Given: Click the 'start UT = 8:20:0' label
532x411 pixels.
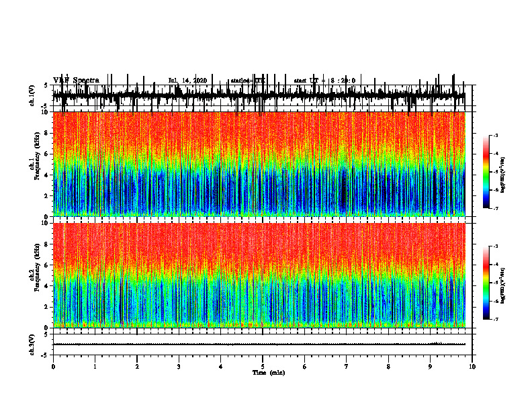Looking at the screenshot, I should pyautogui.click(x=324, y=81).
